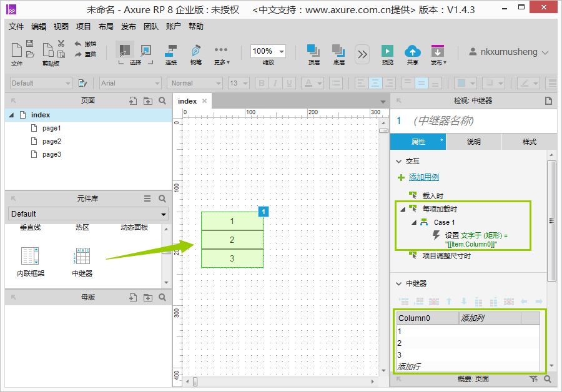Add a master icon in 母版 panel
The image size is (562, 392).
click(132, 297)
